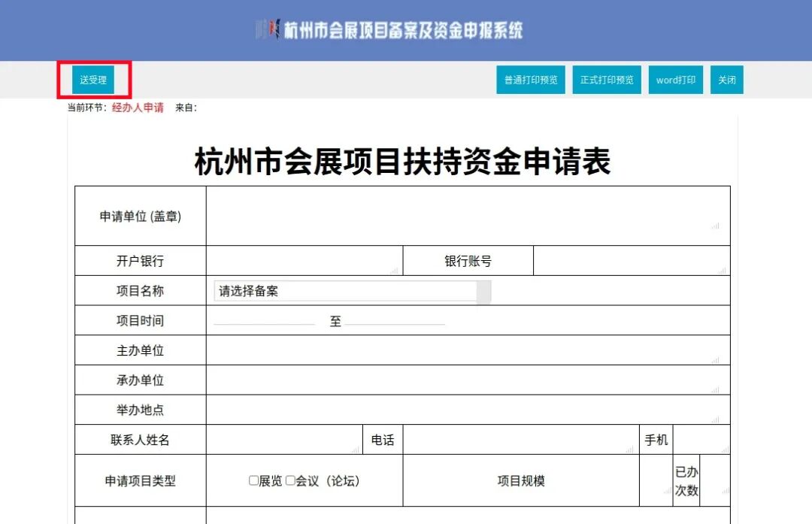812x524 pixels.
Task: Click the 手机 input field
Action: point(703,439)
